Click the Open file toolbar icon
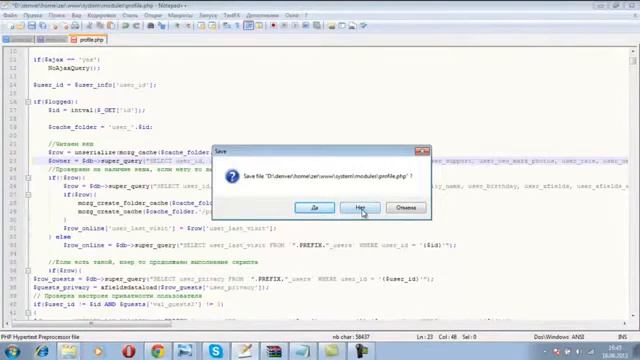Viewport: 640px width, 360px height. [x=20, y=26]
